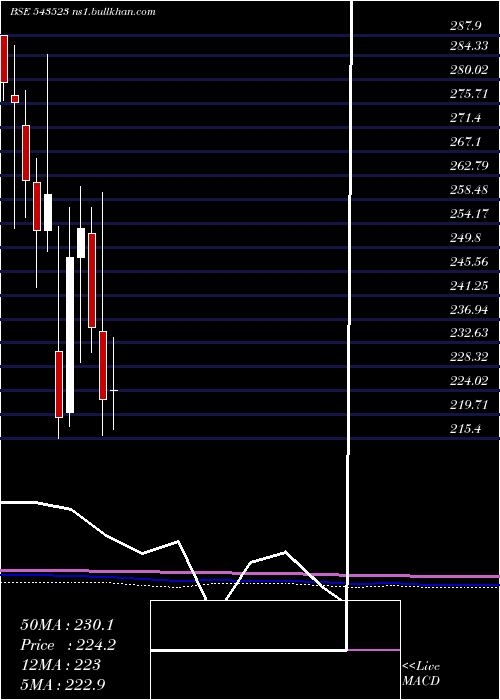Select the 241.25 price axis label

tap(469, 286)
